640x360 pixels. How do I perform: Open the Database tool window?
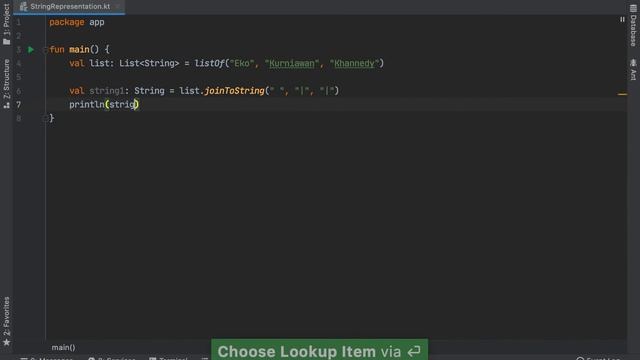(x=633, y=25)
